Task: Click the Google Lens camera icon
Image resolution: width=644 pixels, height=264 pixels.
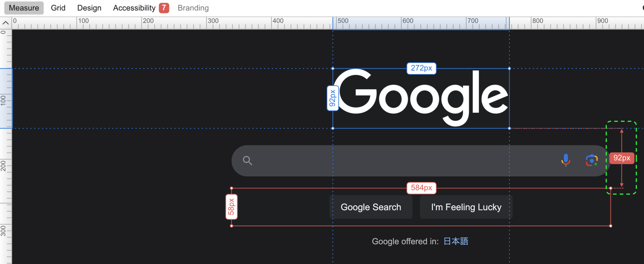Action: pyautogui.click(x=591, y=160)
